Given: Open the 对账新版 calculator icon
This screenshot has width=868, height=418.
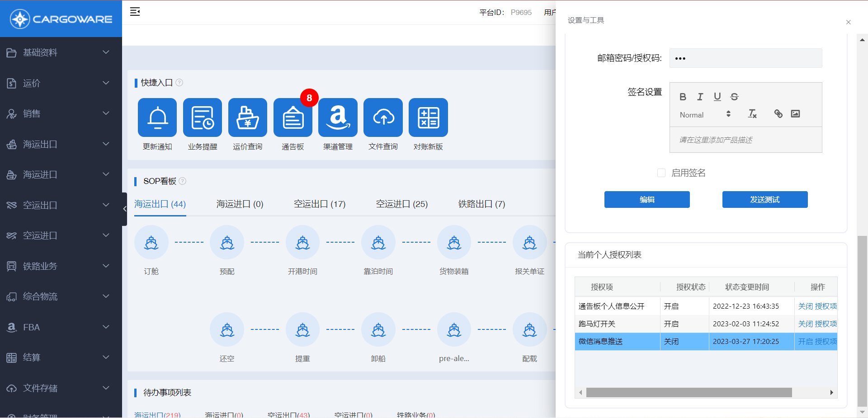Looking at the screenshot, I should point(428,117).
